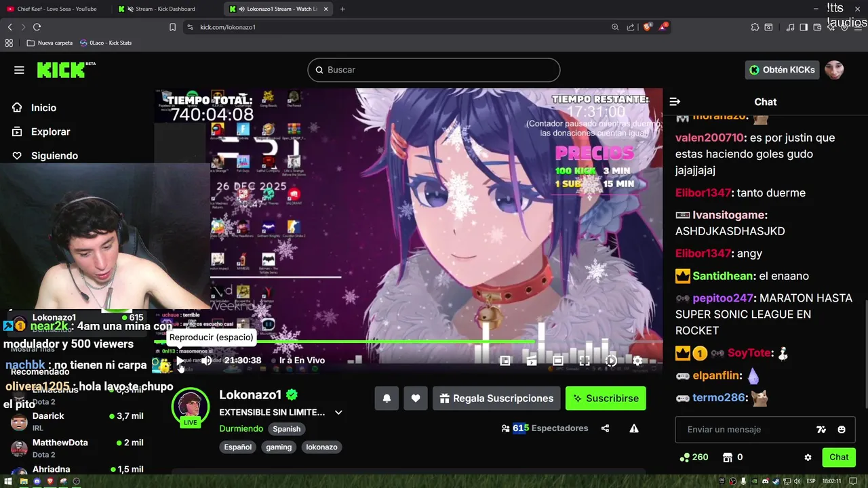Collapse the chat panel with the arrow icon

[x=675, y=102]
